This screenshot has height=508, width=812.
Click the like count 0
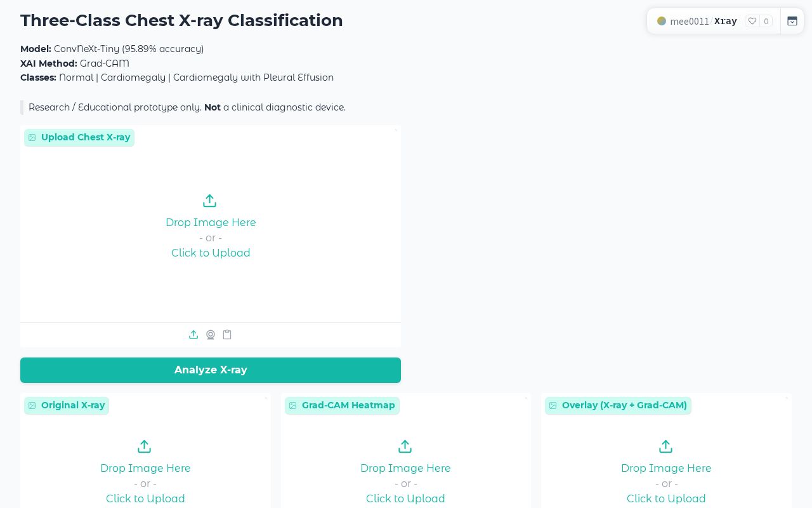point(766,21)
